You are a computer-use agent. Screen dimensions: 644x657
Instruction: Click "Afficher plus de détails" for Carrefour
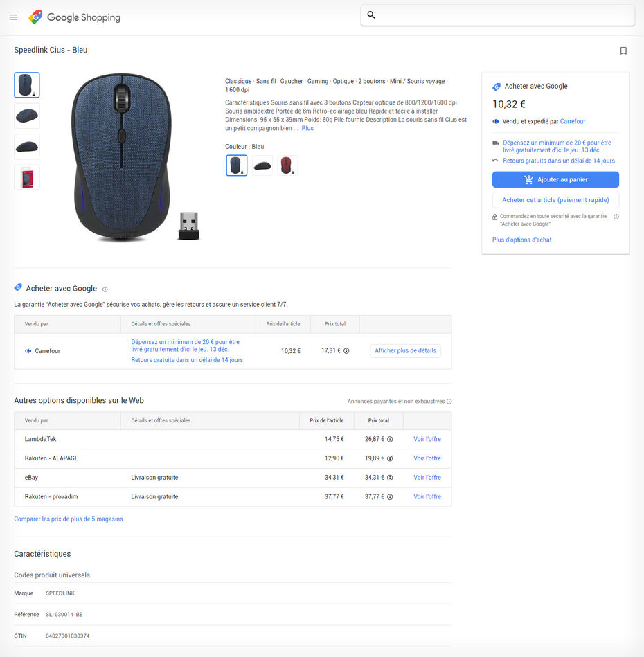click(x=404, y=350)
